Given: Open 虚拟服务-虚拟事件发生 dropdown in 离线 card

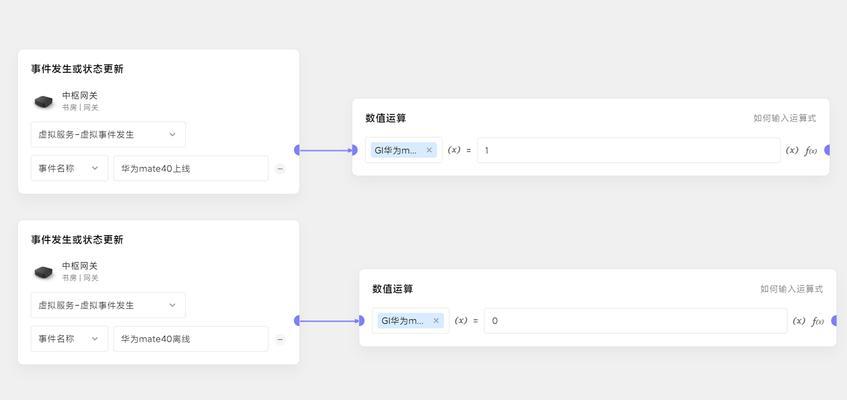Looking at the screenshot, I should point(108,305).
